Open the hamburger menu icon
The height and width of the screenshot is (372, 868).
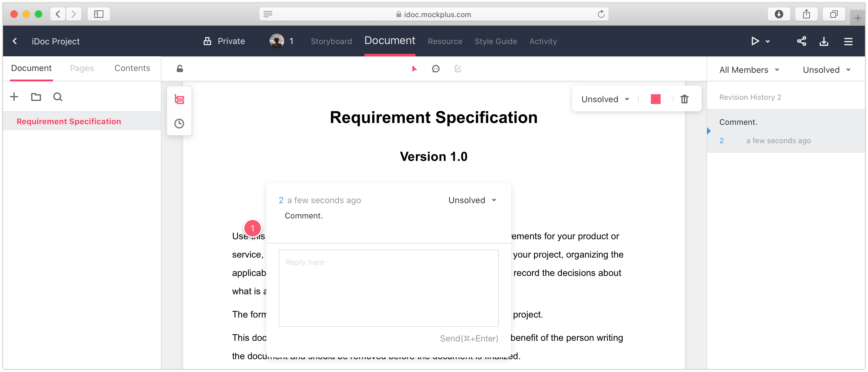coord(848,41)
